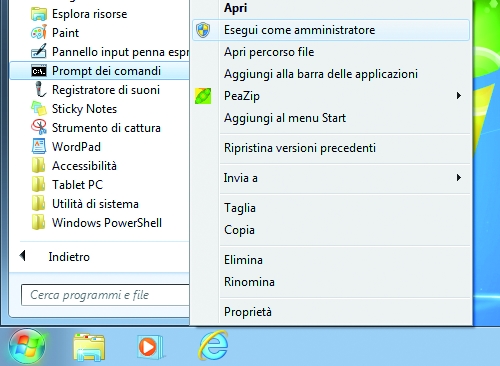The width and height of the screenshot is (500, 366).
Task: Select Apri percorso file
Action: pos(269,52)
